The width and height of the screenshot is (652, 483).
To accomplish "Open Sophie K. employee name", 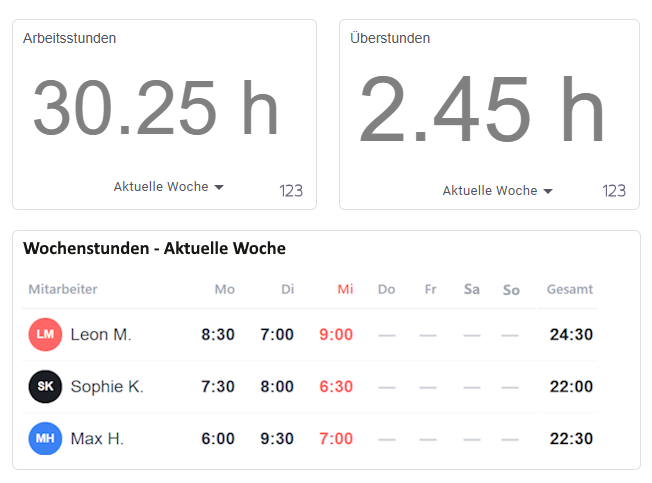I will click(107, 386).
